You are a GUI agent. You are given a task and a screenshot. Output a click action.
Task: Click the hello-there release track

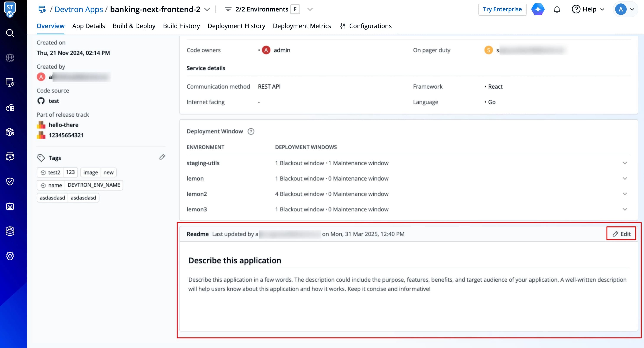click(x=63, y=125)
